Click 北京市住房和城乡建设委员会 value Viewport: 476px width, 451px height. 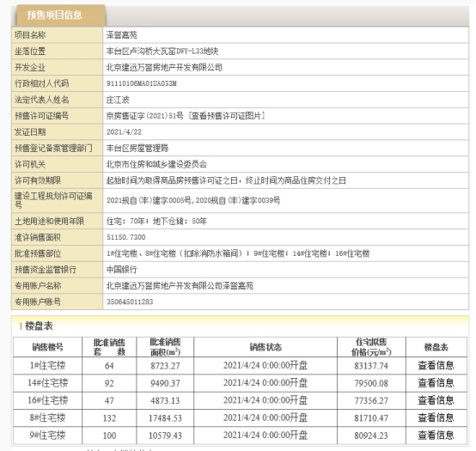coord(156,164)
